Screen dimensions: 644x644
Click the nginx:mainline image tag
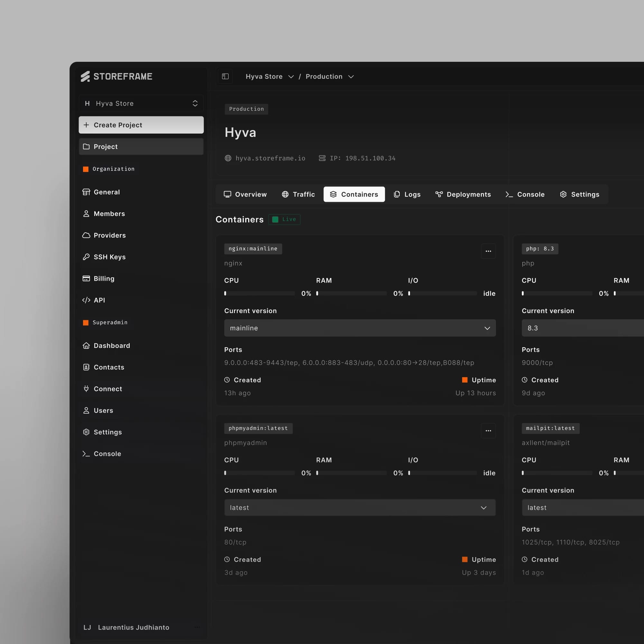click(253, 249)
